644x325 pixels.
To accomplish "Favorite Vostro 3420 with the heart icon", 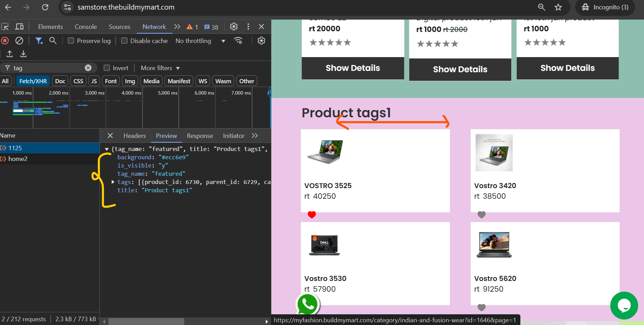I will click(x=481, y=215).
